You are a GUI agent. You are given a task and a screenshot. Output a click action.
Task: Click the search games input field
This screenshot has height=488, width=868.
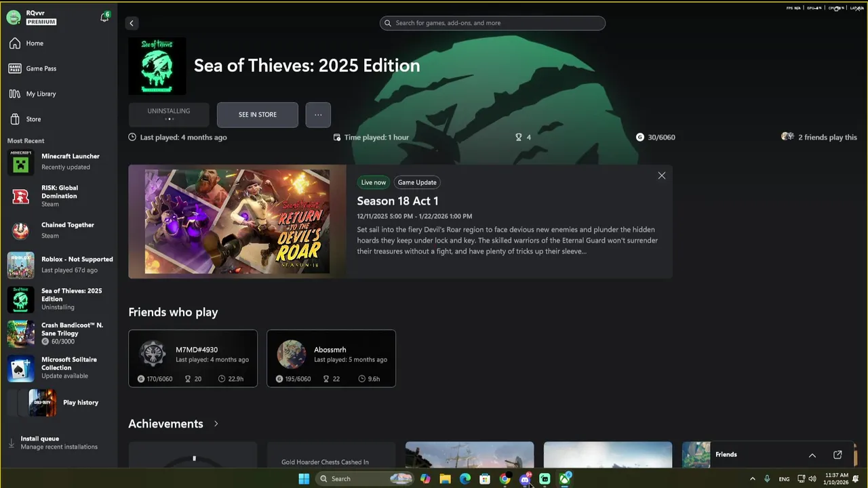(x=492, y=23)
